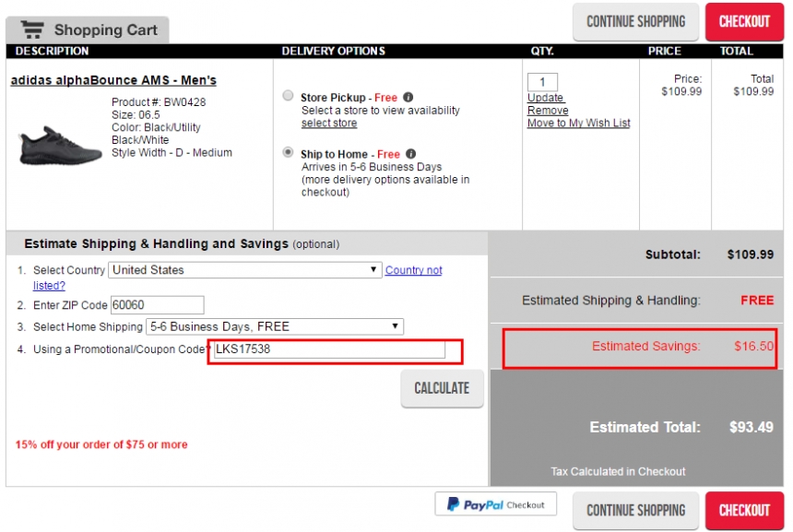Select the Store Pickup delivery option
Image resolution: width=793 pixels, height=532 pixels.
tap(288, 96)
